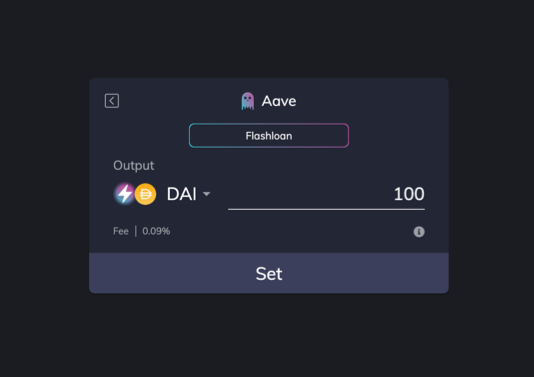Click the vertical divider beside Fee

click(136, 231)
